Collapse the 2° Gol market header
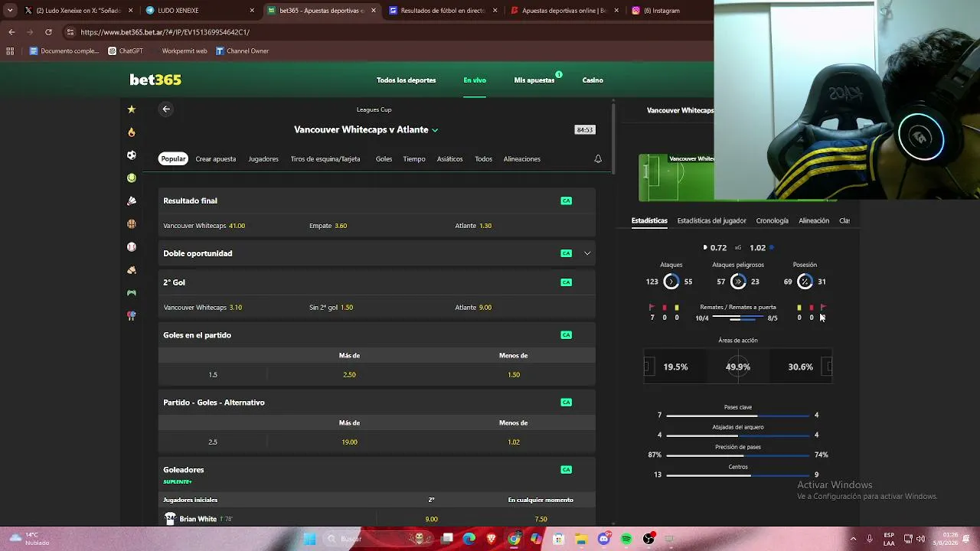The width and height of the screenshot is (980, 551). (377, 282)
